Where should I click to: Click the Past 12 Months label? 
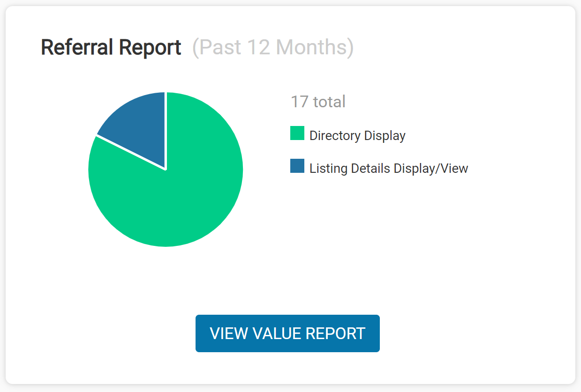click(273, 47)
